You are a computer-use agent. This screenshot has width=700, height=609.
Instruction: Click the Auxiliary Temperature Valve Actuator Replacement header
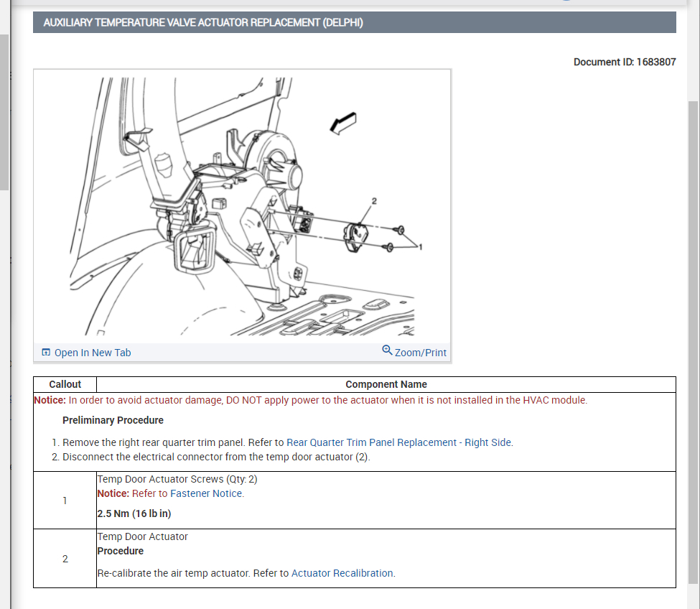tap(355, 22)
